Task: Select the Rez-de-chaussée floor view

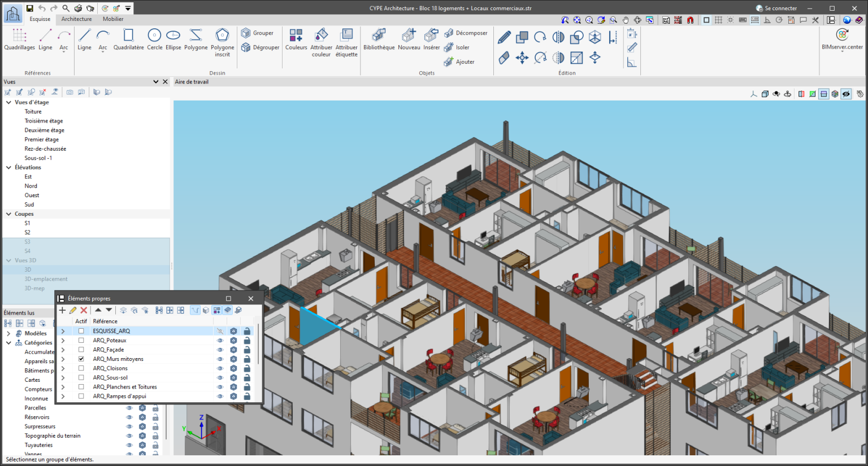Action: (45, 149)
